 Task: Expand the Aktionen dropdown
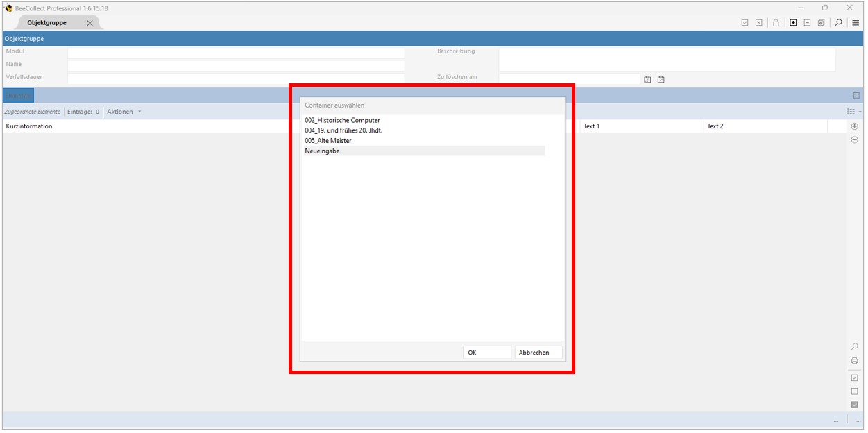pos(124,112)
